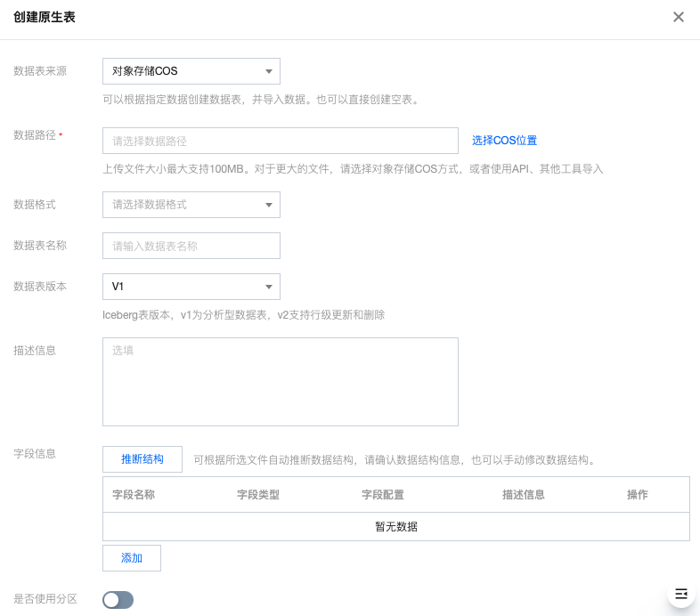Click the 选择COS位置 link

[x=504, y=141]
